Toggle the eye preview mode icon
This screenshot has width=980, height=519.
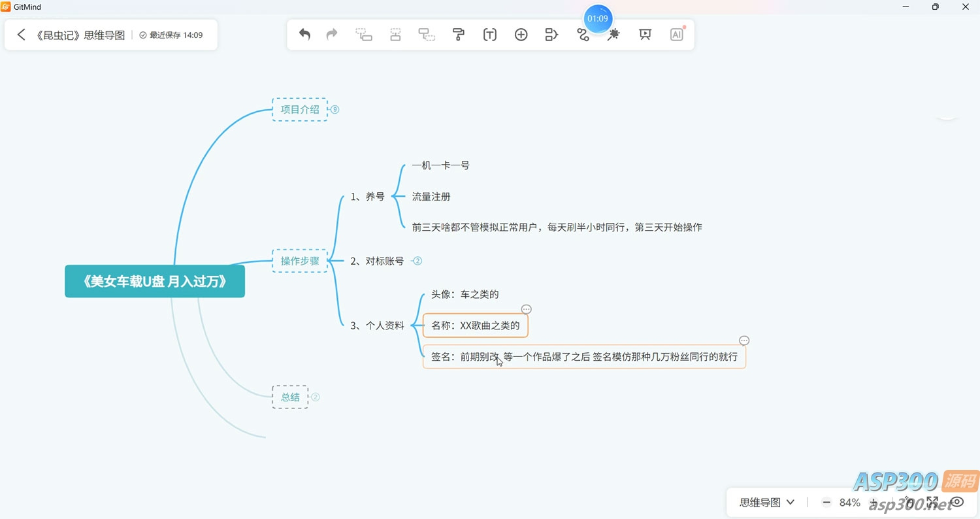point(957,502)
